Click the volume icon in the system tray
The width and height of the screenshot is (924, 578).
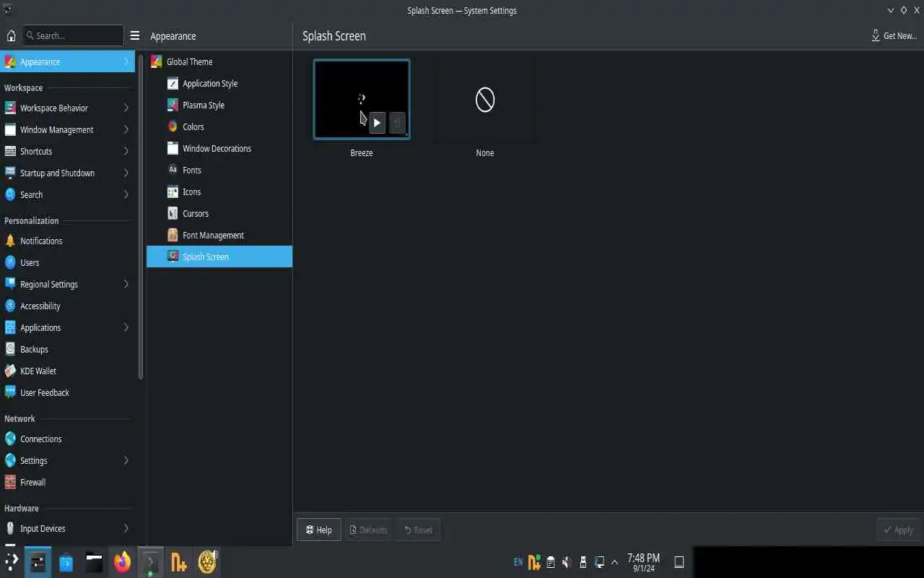pos(567,561)
